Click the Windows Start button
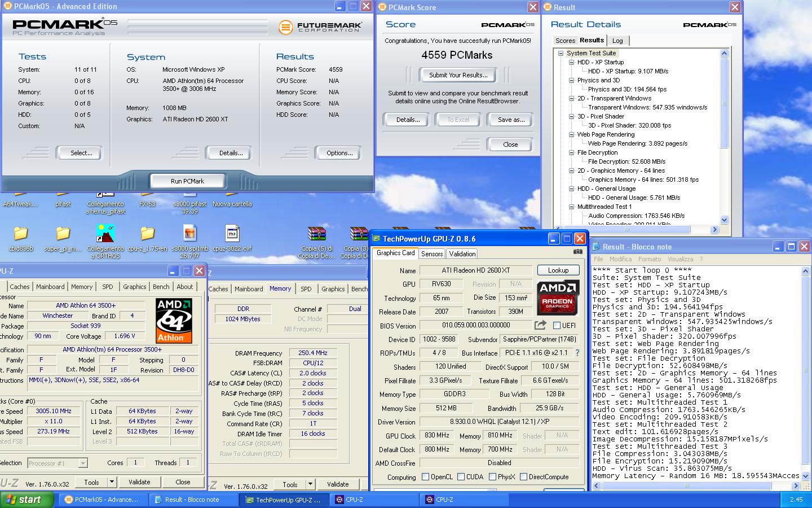 pos(27,500)
